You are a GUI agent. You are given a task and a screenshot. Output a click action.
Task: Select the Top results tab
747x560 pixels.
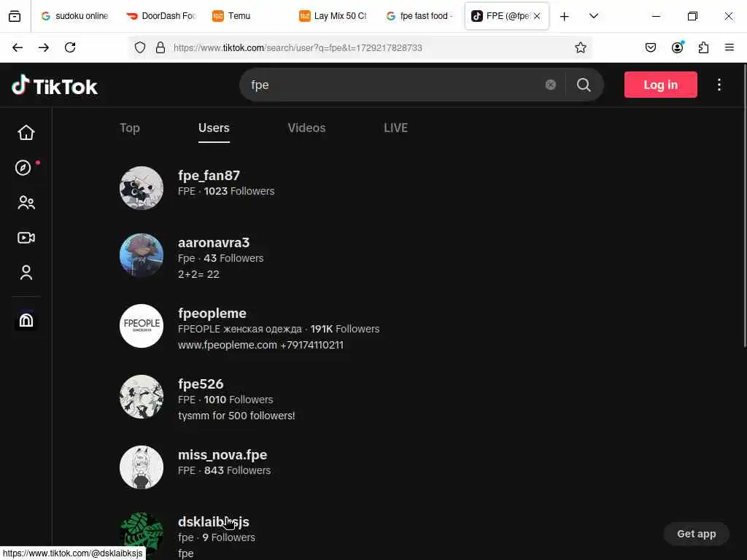click(130, 128)
